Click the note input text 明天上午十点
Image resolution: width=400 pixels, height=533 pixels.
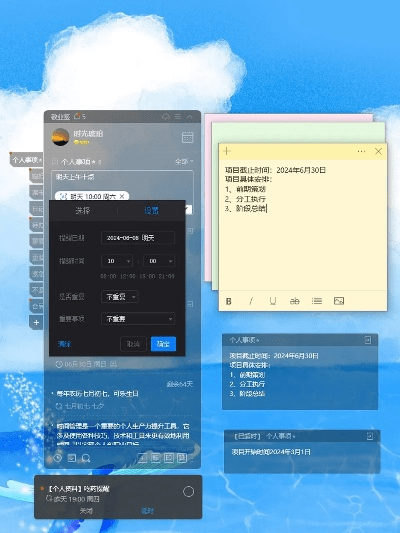(x=75, y=177)
